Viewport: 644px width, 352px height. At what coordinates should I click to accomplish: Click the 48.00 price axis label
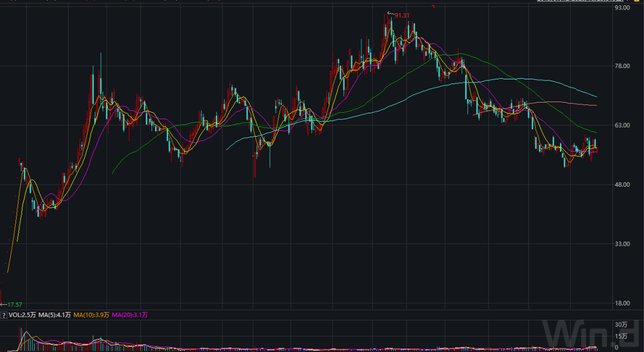click(623, 184)
